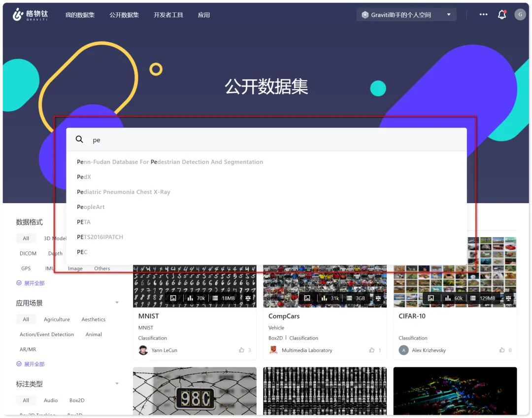Like the CIFAR-10 dataset thumbs-up

click(502, 350)
